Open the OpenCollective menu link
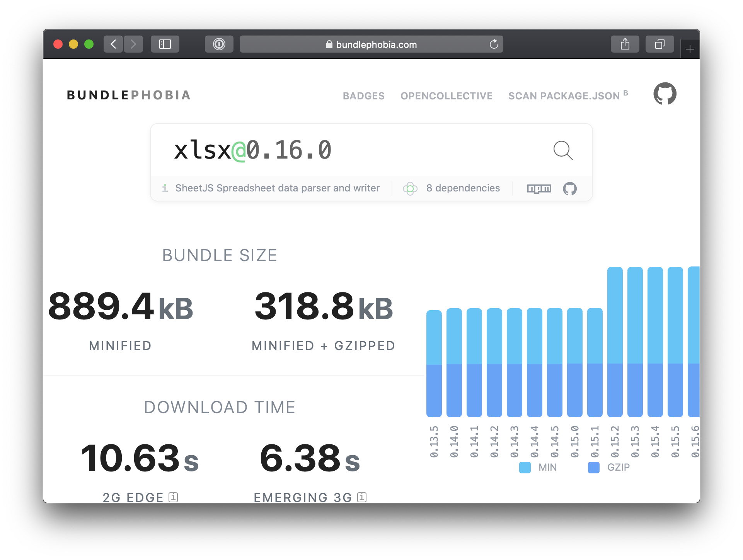 (x=446, y=96)
